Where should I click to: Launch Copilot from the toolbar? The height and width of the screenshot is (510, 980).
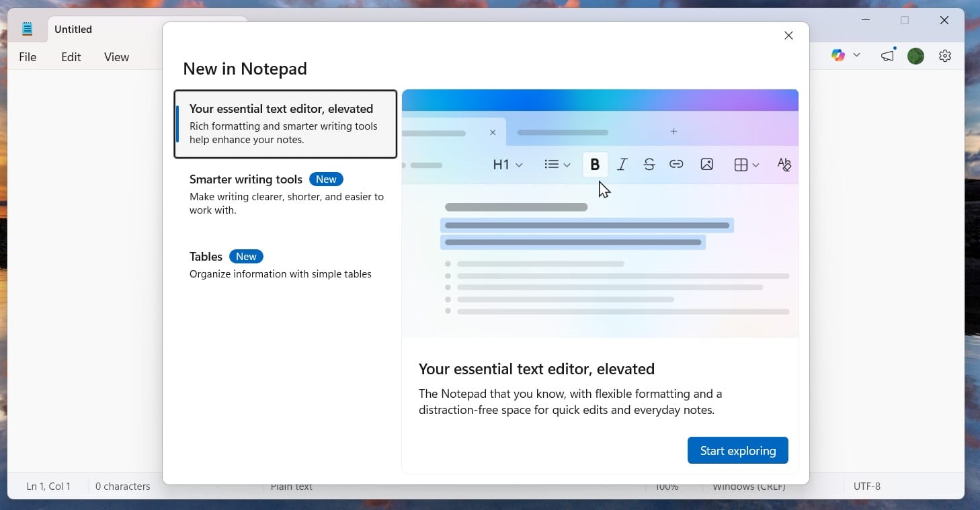pos(838,55)
